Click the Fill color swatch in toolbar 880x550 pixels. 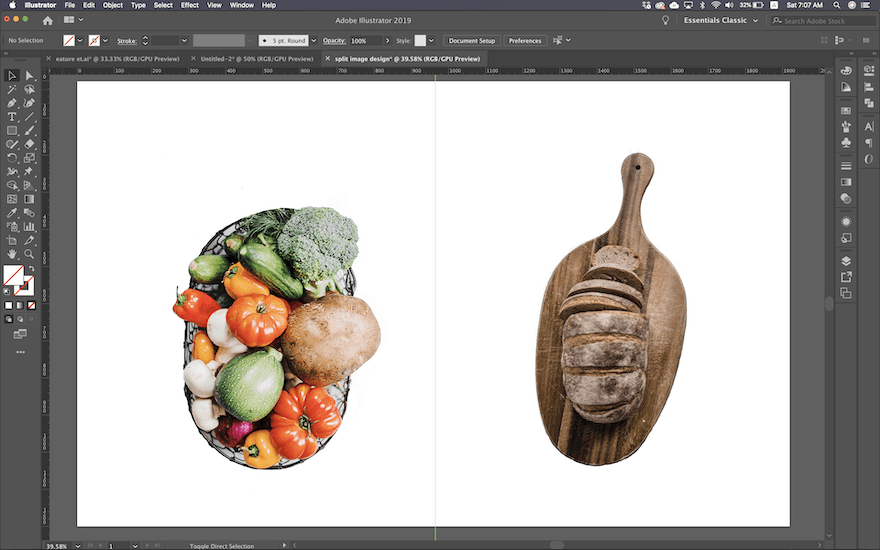pos(12,275)
